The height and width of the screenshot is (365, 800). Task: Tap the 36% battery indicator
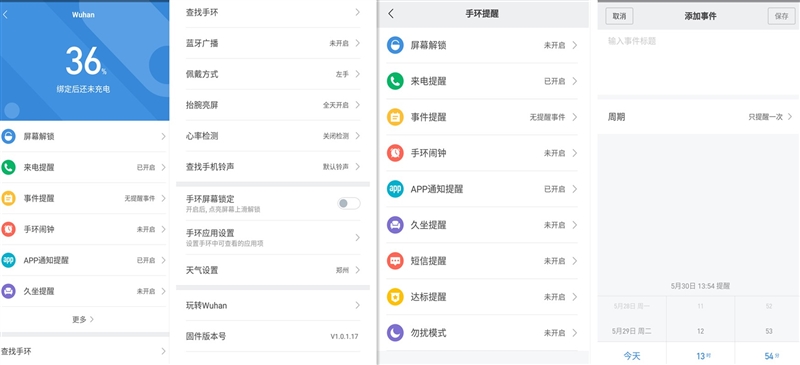pyautogui.click(x=86, y=61)
